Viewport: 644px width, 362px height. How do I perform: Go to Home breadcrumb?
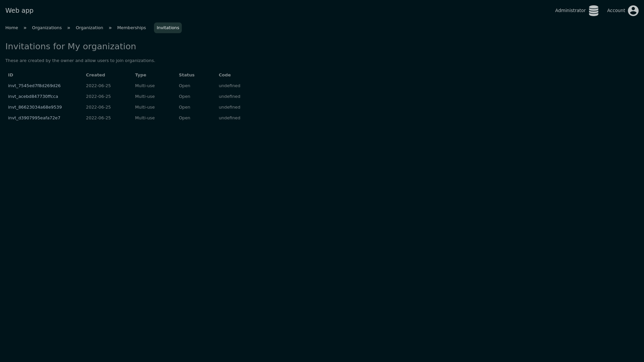[12, 28]
